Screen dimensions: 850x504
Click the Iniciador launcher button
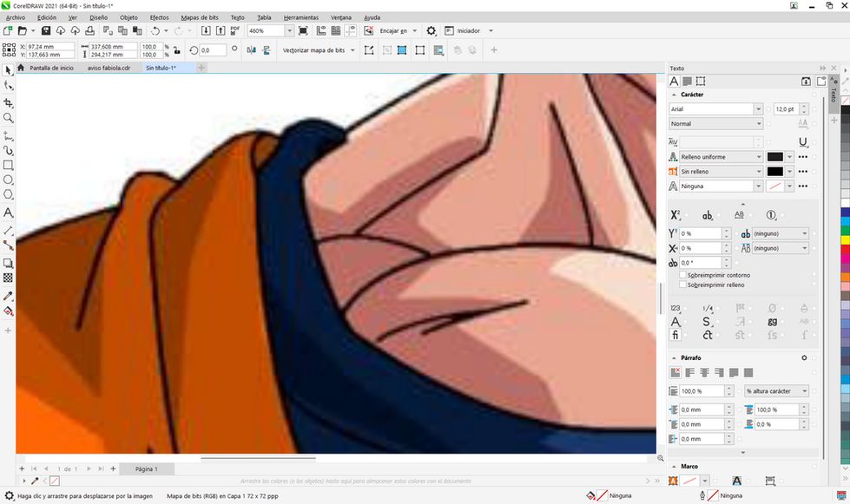468,31
